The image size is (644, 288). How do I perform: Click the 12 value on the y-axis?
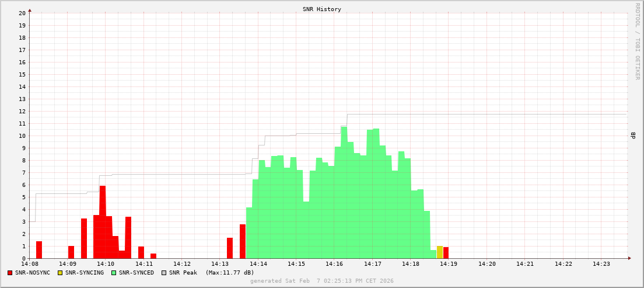[x=22, y=111]
